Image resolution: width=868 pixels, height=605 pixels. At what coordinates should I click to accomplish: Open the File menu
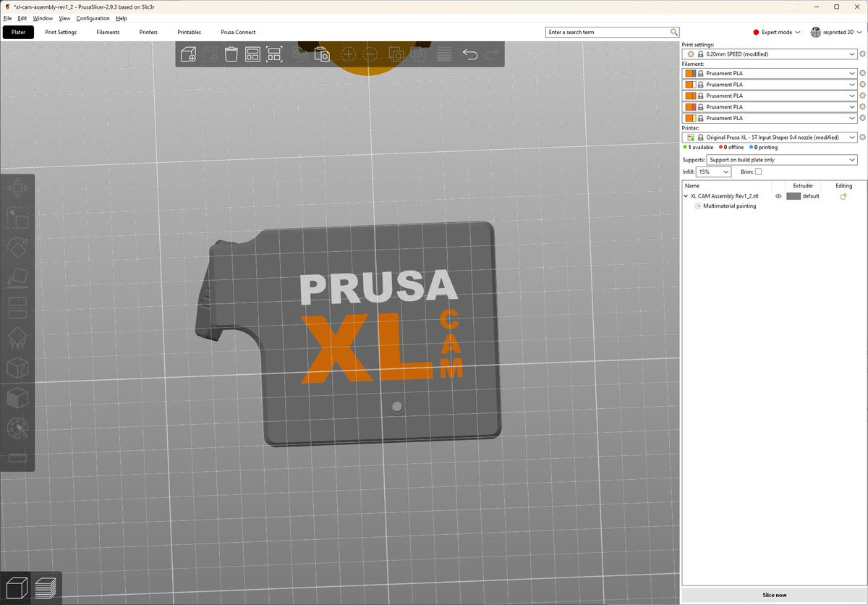click(7, 18)
